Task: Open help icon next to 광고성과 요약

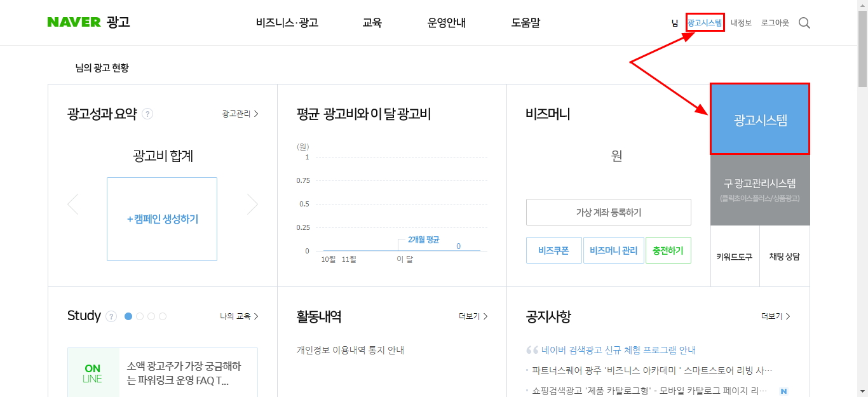Action: click(147, 114)
